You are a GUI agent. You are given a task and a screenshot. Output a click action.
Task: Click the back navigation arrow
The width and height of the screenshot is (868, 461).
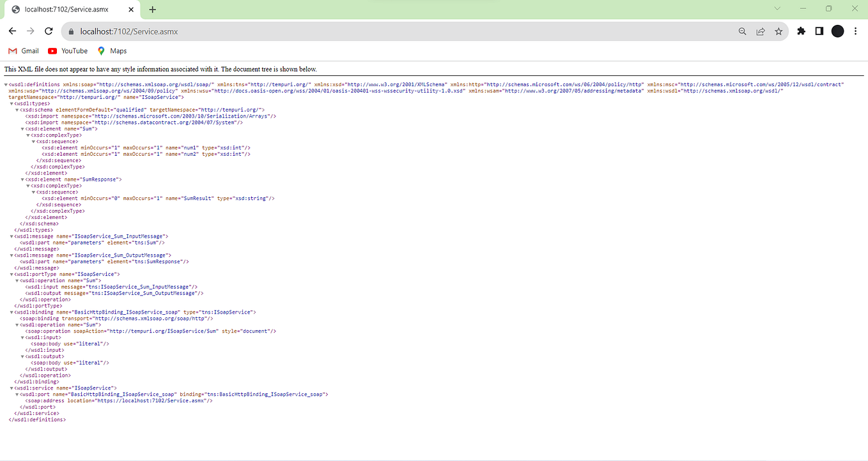pyautogui.click(x=12, y=31)
